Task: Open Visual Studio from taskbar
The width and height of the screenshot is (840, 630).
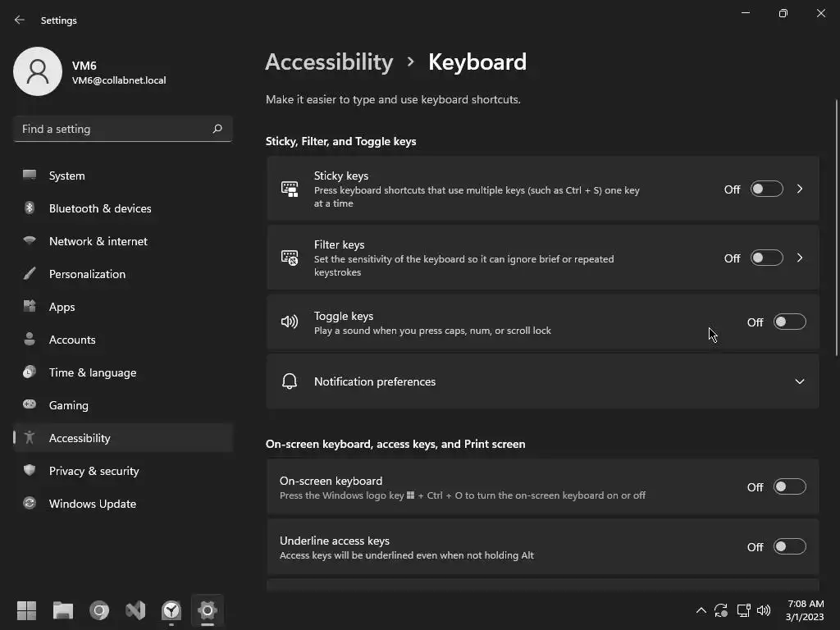Action: click(135, 610)
